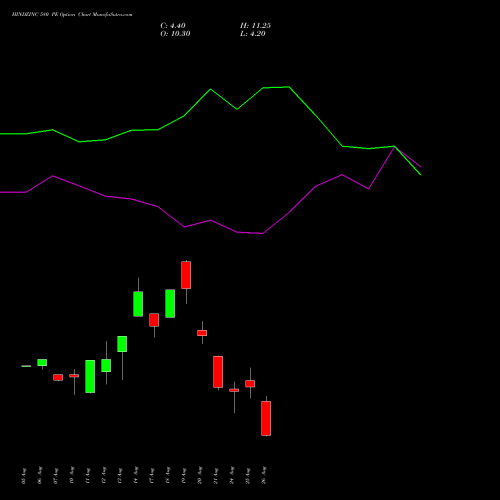
Task: Click the '12 Aug' axis date label
Action: (103, 476)
